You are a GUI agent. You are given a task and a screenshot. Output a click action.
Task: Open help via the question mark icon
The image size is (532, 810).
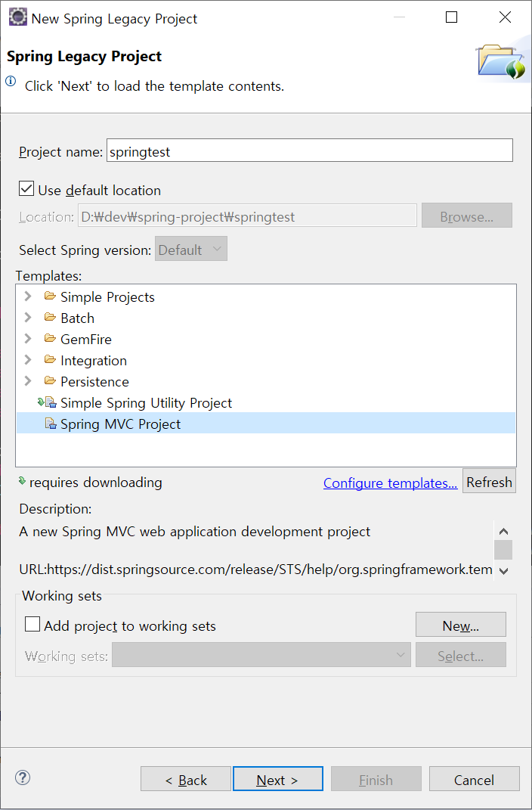pos(23,777)
